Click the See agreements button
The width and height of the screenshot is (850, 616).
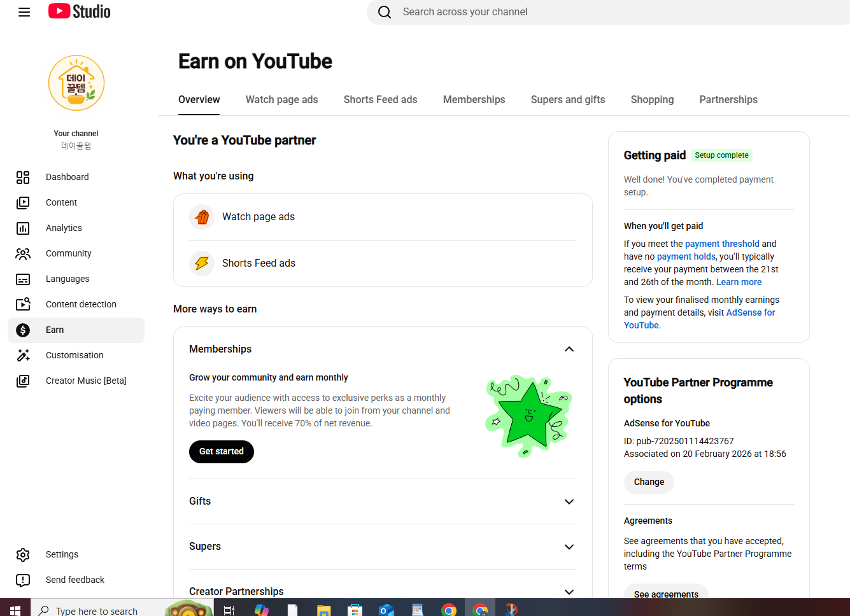pos(666,592)
